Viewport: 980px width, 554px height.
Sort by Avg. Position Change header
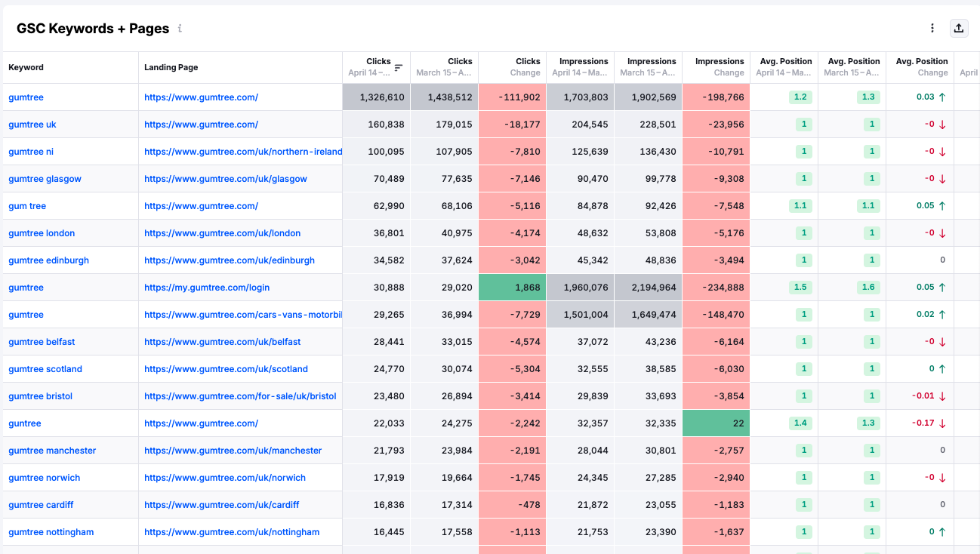(x=920, y=67)
